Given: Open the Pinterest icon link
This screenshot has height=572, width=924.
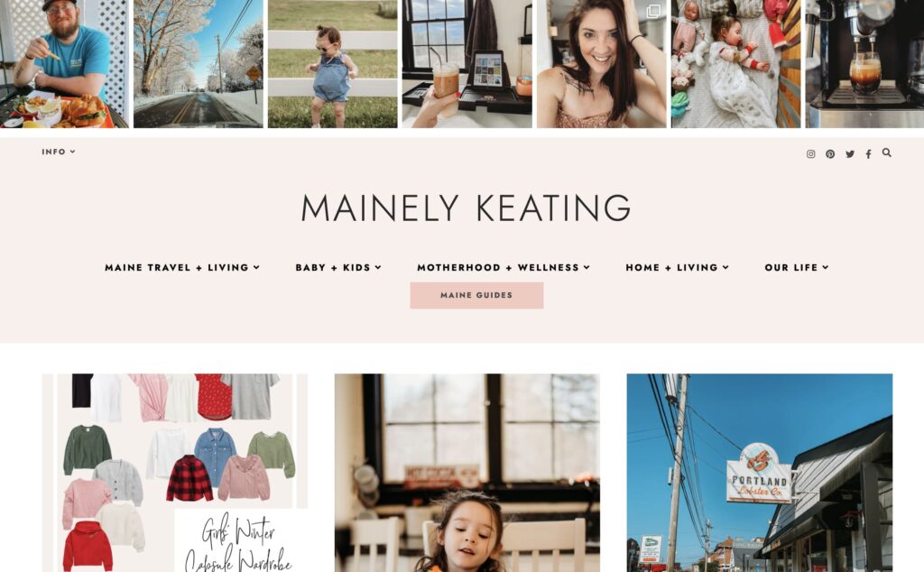Looking at the screenshot, I should (830, 153).
